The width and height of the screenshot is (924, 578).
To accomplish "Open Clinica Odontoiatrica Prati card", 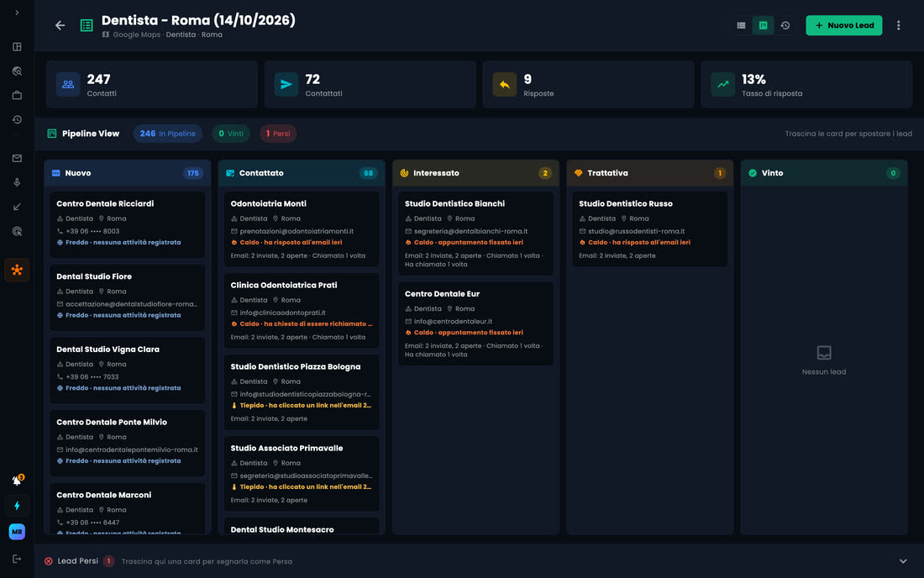I will click(x=301, y=310).
